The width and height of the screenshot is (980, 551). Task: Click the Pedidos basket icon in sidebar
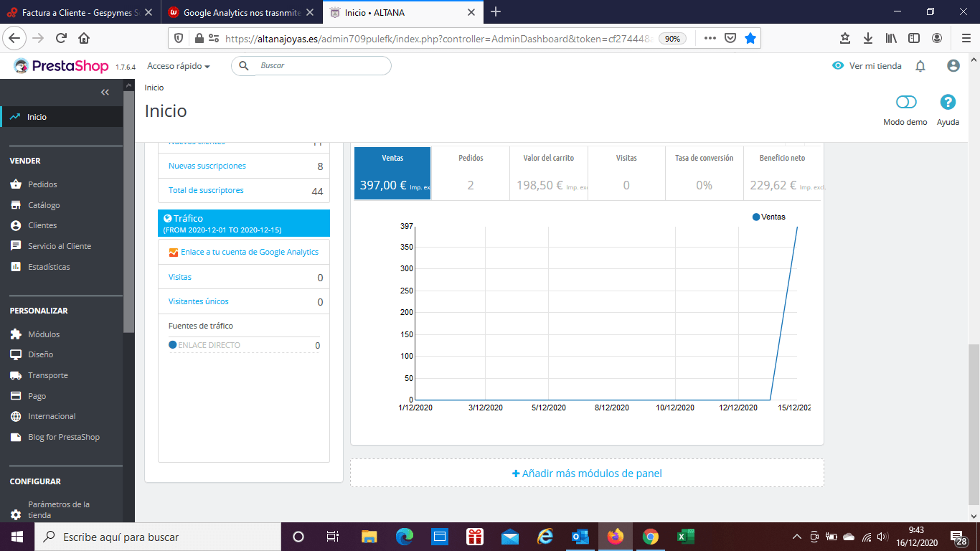(x=16, y=184)
